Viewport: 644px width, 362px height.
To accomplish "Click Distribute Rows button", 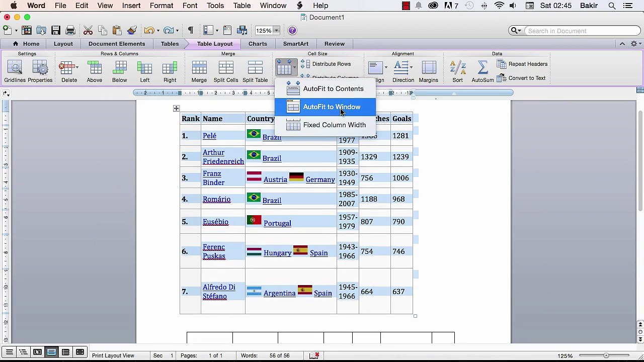I will pos(326,64).
